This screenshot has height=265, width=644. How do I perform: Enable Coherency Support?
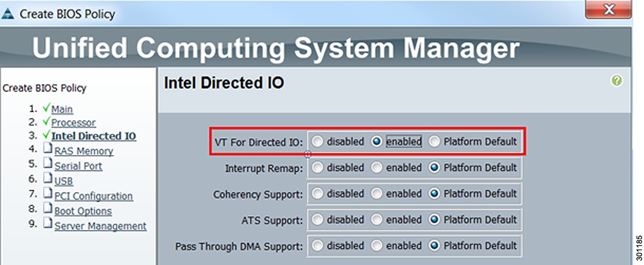[x=377, y=193]
